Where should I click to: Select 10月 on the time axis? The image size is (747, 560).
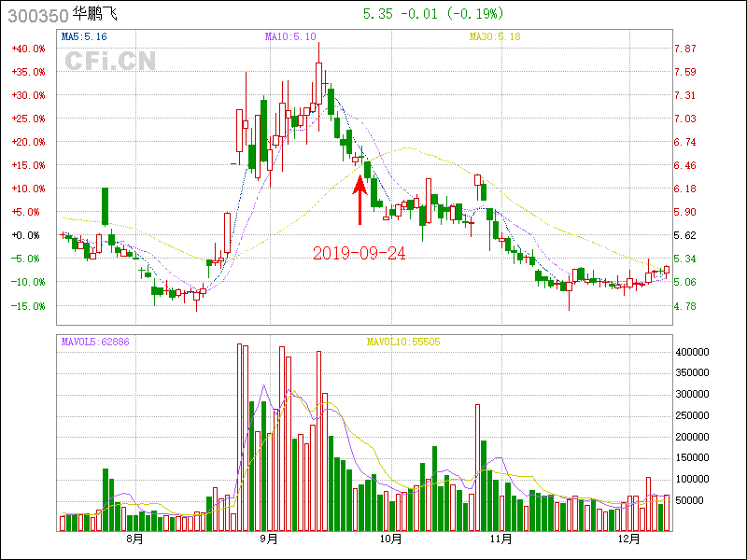tap(391, 539)
